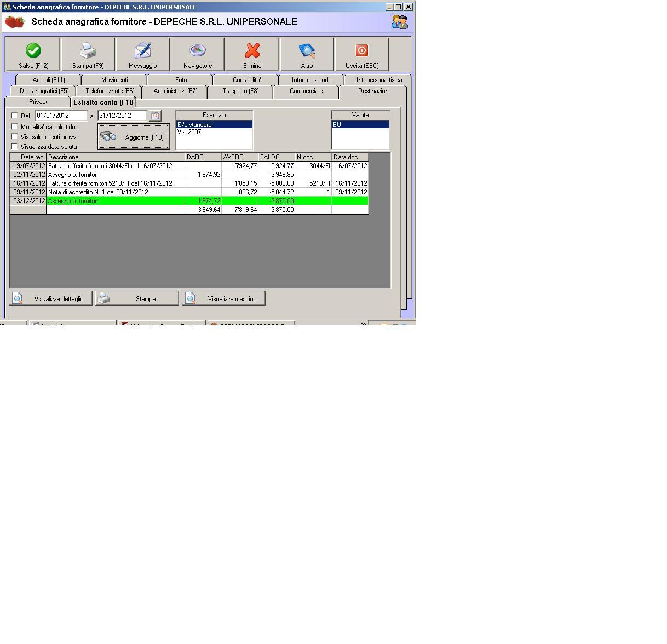This screenshot has height=644, width=667.
Task: Open the Altro magnifier button
Action: pos(307,54)
